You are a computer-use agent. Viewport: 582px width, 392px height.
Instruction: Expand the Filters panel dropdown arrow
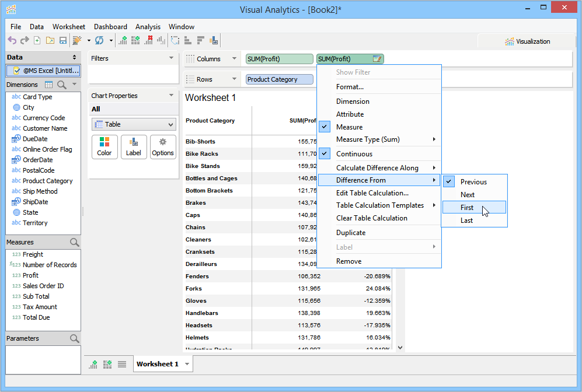click(171, 58)
